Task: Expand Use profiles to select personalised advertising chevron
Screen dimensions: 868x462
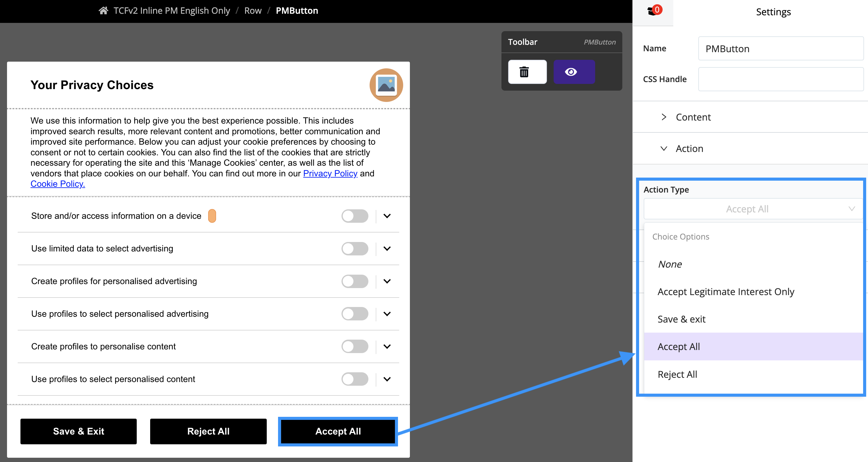Action: click(x=387, y=314)
